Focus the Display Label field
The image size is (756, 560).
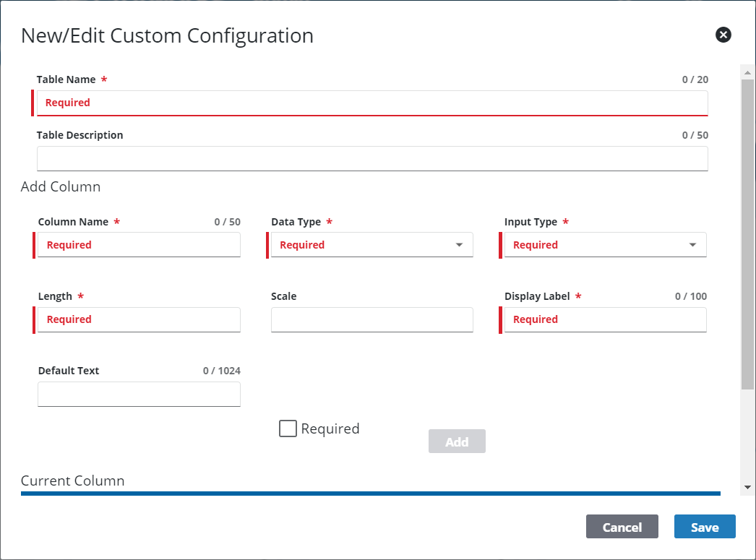click(x=605, y=319)
